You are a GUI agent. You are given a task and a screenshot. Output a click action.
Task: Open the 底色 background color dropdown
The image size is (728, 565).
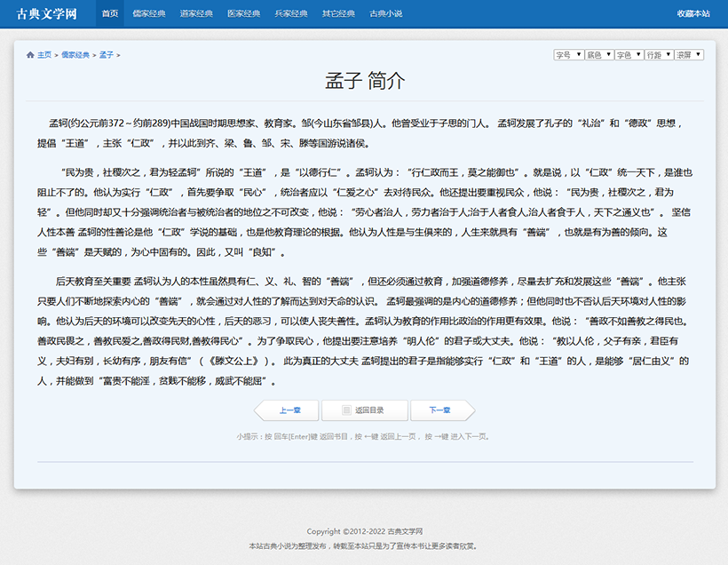tap(599, 55)
